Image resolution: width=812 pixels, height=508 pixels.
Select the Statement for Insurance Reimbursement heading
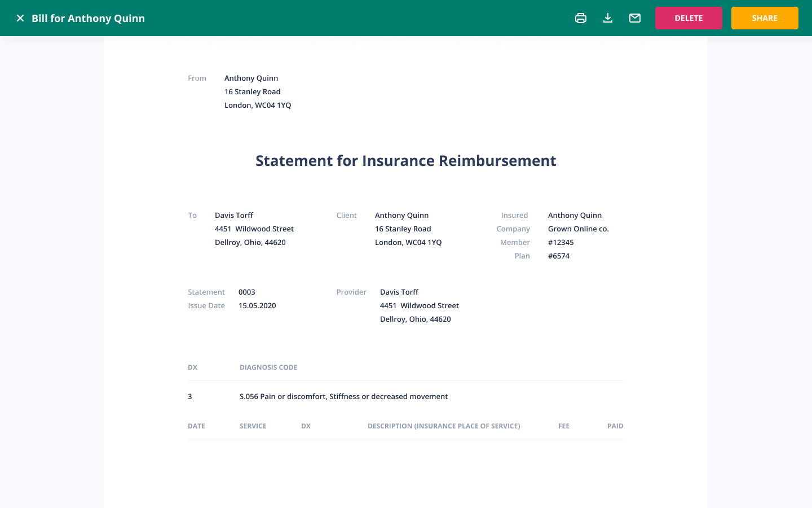405,161
